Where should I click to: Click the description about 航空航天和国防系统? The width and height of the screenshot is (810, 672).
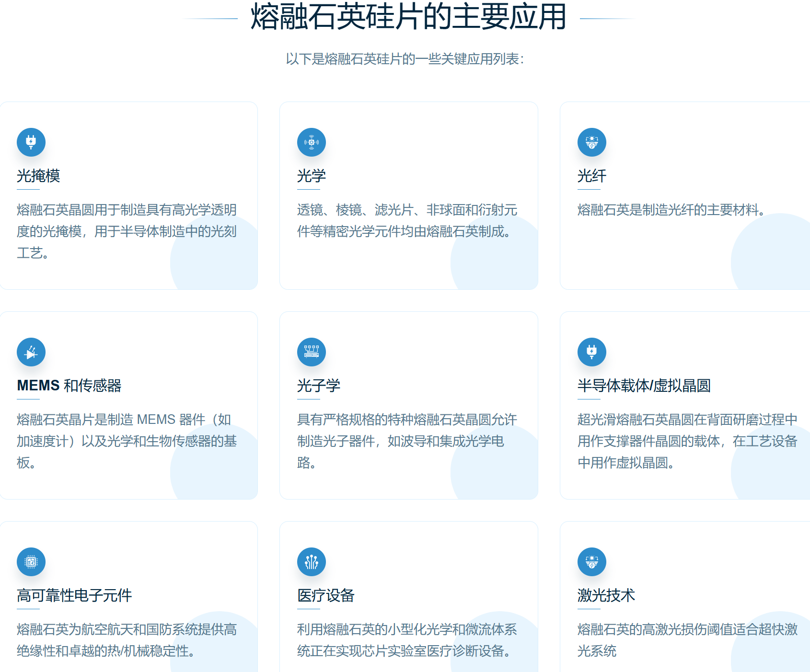click(x=127, y=640)
